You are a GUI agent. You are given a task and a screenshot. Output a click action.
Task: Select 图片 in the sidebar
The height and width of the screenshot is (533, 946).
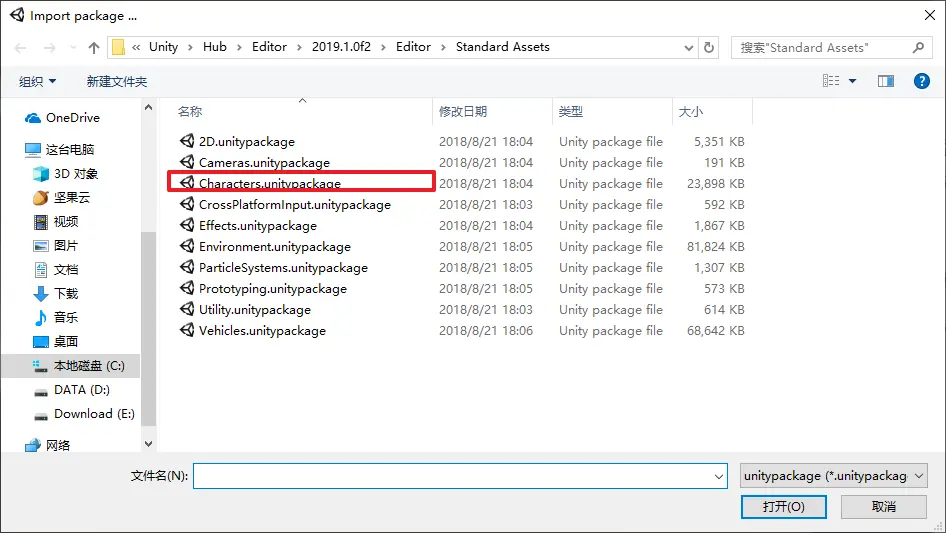[65, 246]
